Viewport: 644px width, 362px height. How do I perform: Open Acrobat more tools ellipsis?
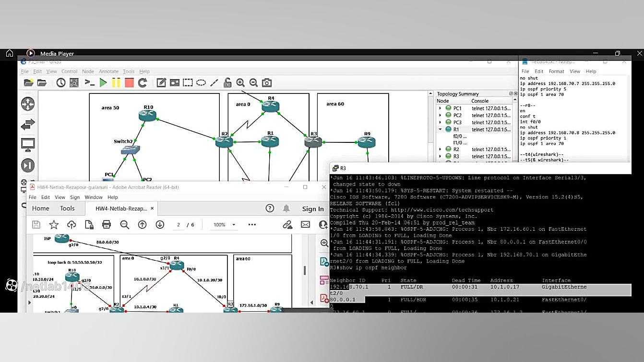coord(252,224)
